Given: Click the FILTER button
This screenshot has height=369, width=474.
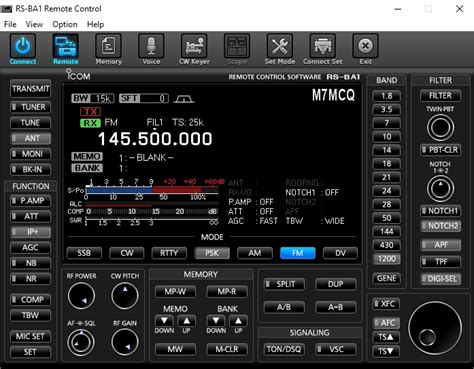Looking at the screenshot, I should click(440, 96).
